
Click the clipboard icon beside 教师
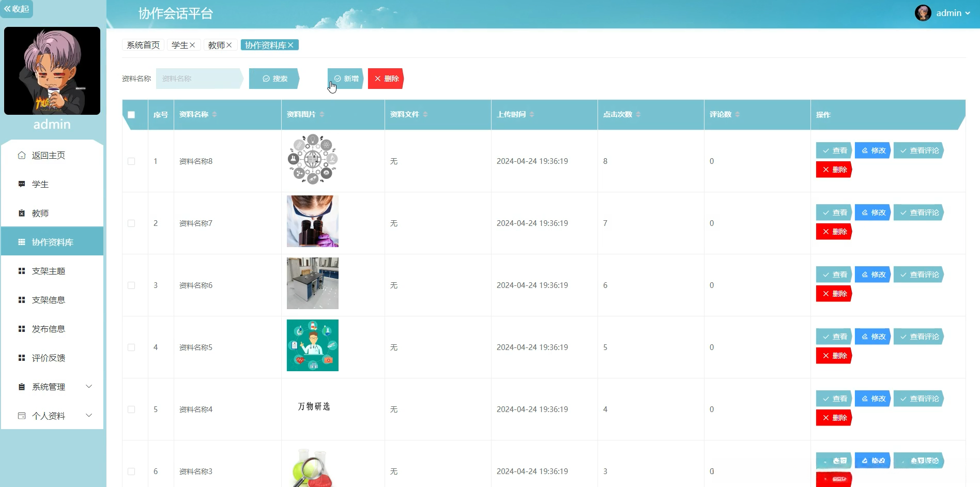(22, 213)
